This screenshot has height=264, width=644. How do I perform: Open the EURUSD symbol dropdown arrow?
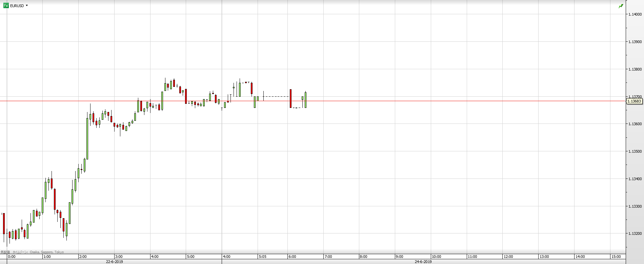tap(27, 6)
